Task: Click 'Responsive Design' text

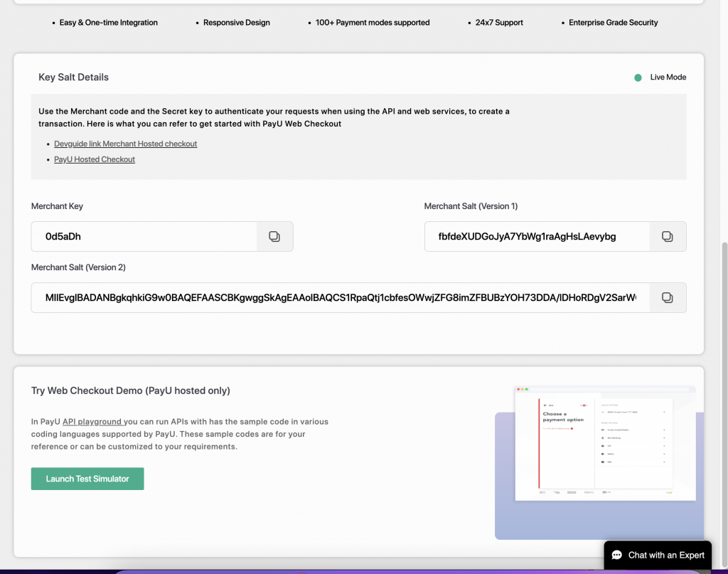Action: [236, 22]
